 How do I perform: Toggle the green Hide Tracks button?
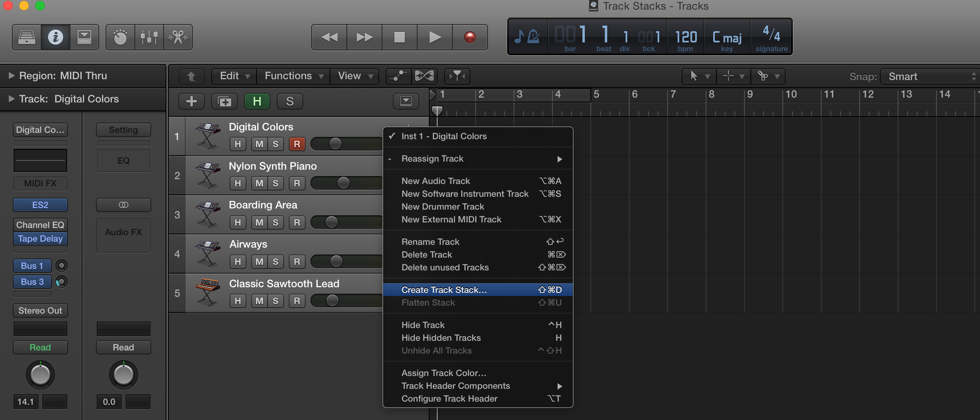pos(257,101)
